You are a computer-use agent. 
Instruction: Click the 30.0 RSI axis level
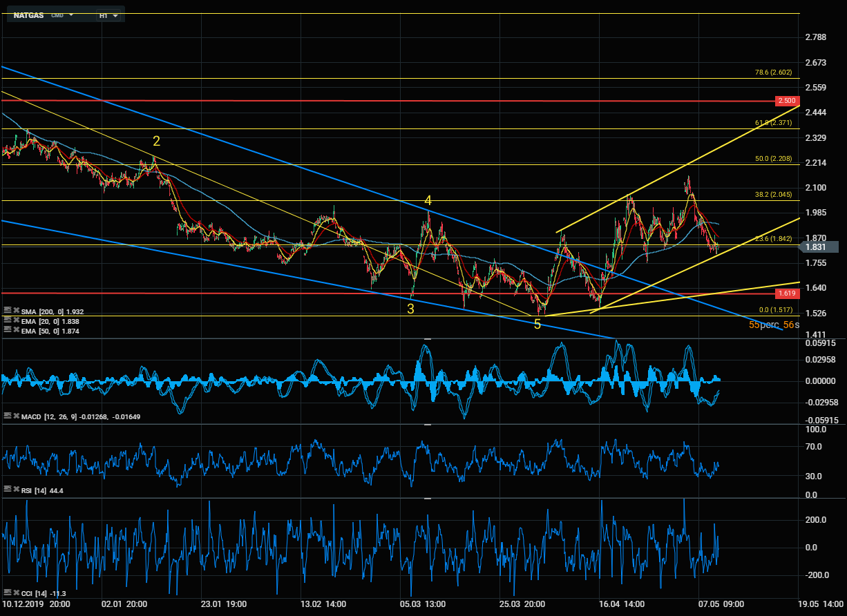pos(814,476)
